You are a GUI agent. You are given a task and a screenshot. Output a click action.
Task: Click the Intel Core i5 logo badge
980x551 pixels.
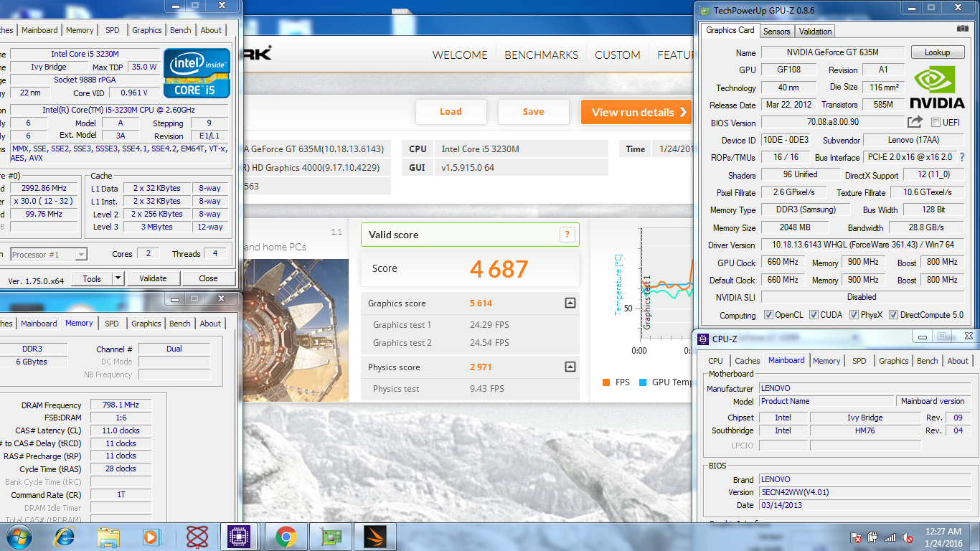[197, 72]
